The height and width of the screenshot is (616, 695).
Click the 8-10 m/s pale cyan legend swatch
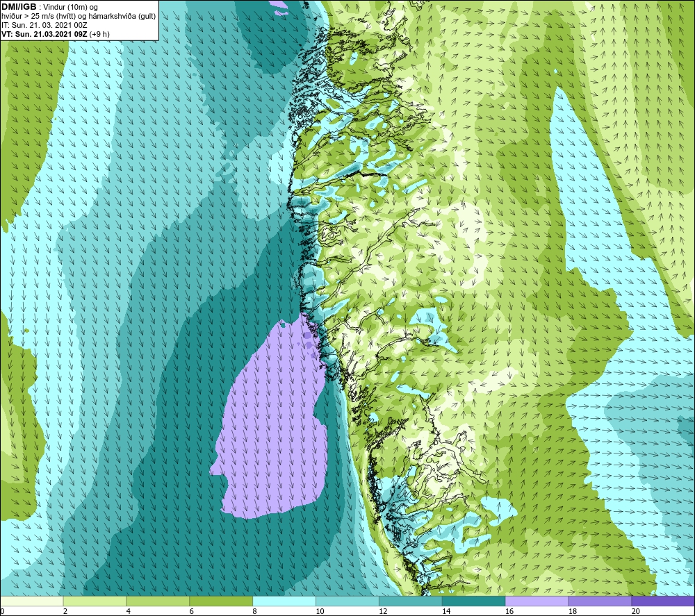point(284,601)
